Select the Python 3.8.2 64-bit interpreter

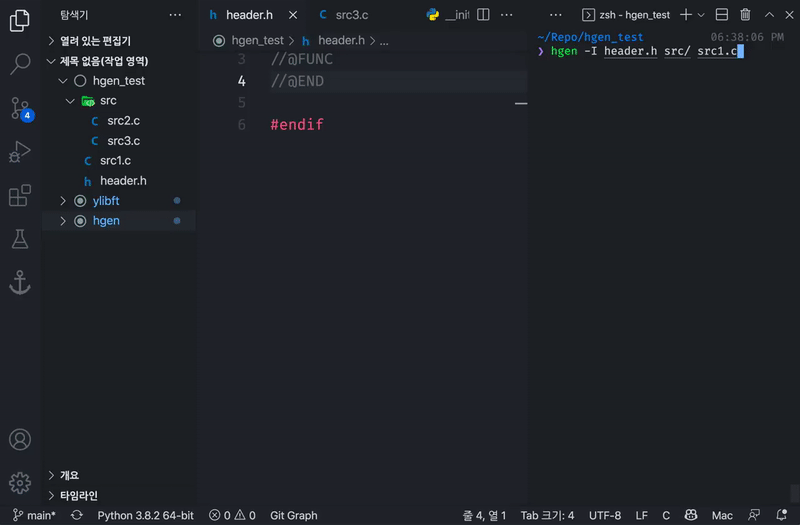pyautogui.click(x=145, y=515)
